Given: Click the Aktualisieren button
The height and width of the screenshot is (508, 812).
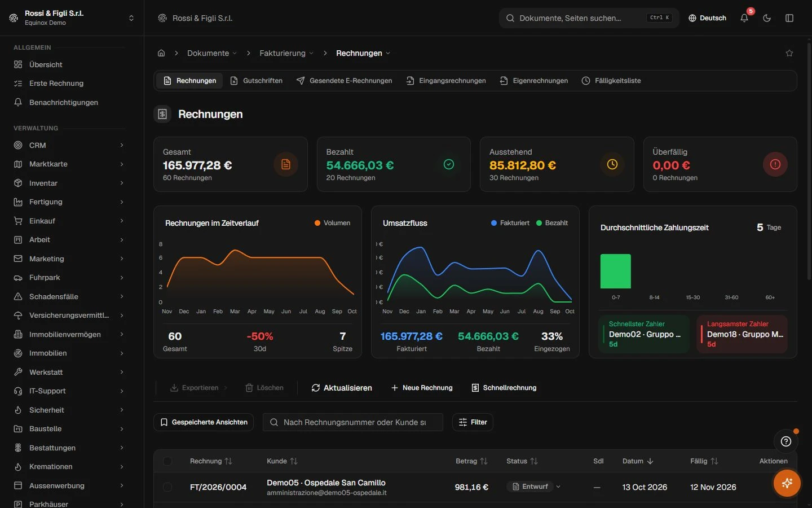Looking at the screenshot, I should 342,388.
